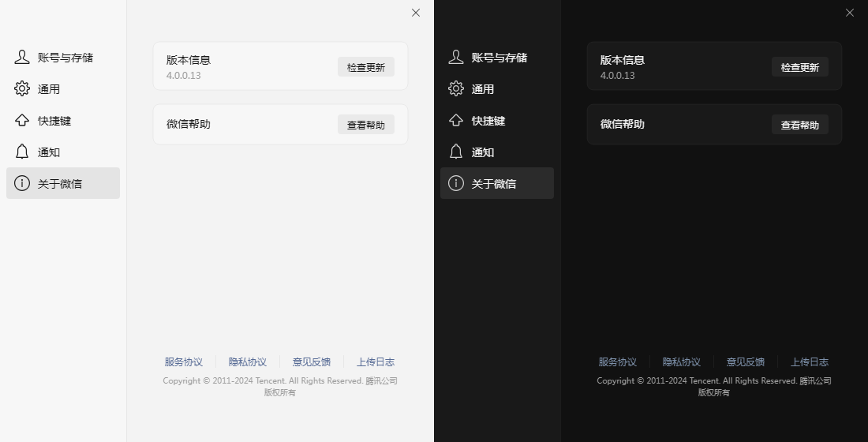Screen dimensions: 868x442
Task: Open 快捷键 settings in the dark window
Action: pyautogui.click(x=497, y=120)
